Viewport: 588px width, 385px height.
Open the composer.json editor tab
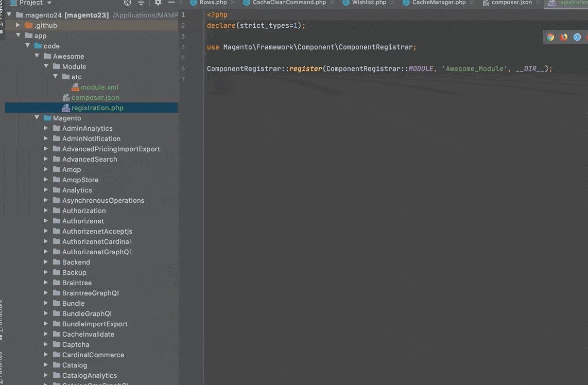[x=511, y=3]
